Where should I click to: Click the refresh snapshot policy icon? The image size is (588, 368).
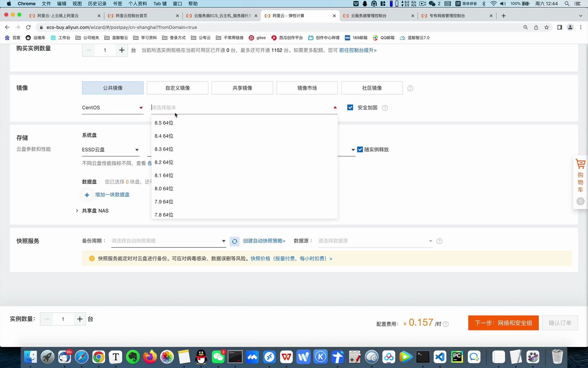(x=235, y=241)
